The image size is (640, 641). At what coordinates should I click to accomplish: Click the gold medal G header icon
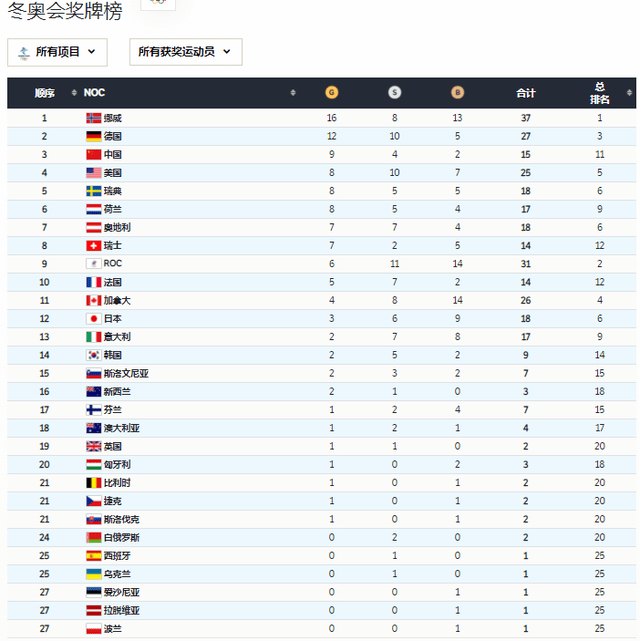[x=331, y=92]
